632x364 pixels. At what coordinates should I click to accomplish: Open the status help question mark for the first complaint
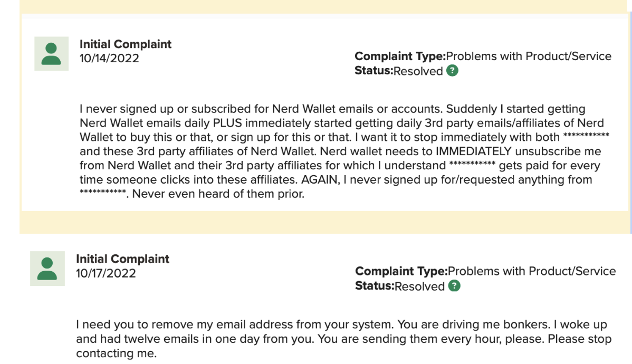coord(452,71)
